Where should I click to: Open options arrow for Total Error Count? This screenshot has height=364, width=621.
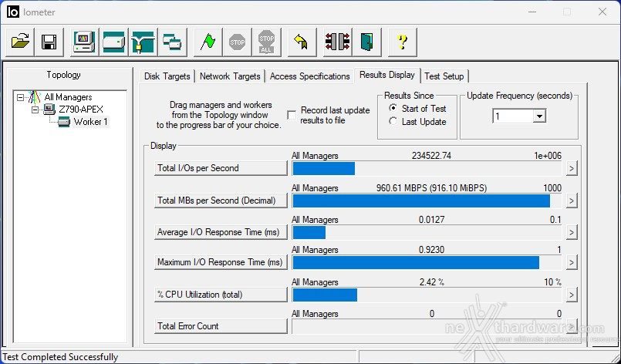[571, 326]
